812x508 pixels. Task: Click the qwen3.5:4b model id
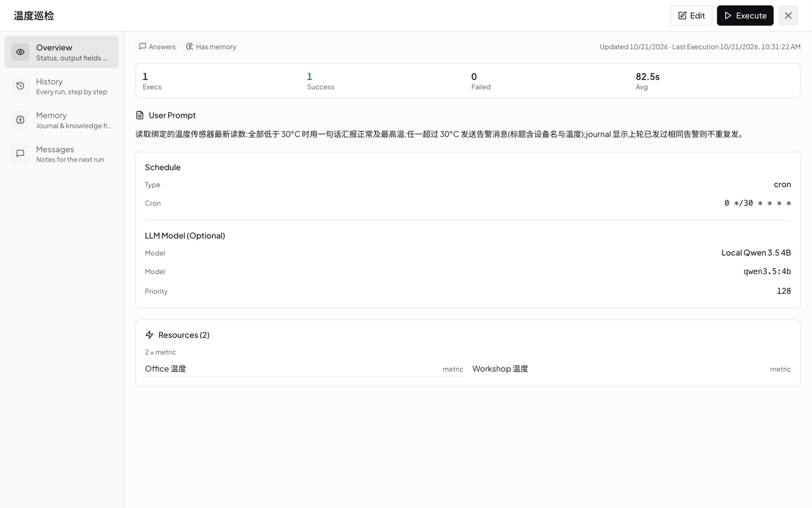tap(767, 271)
